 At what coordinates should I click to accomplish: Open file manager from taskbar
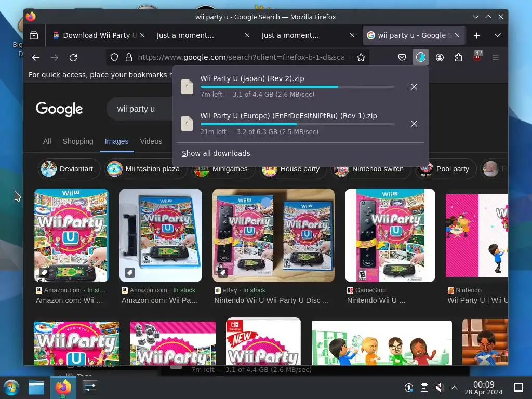pos(36,388)
